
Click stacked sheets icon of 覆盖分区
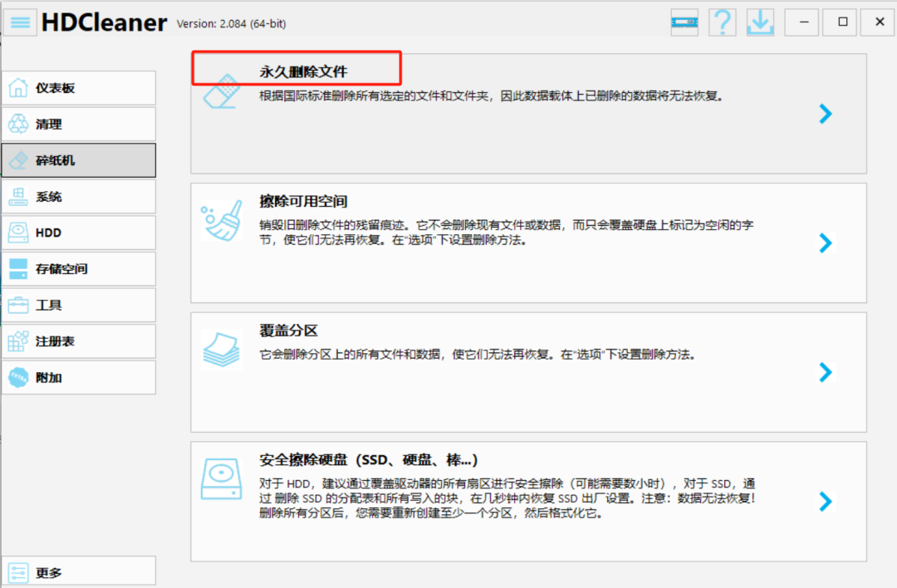tap(222, 350)
